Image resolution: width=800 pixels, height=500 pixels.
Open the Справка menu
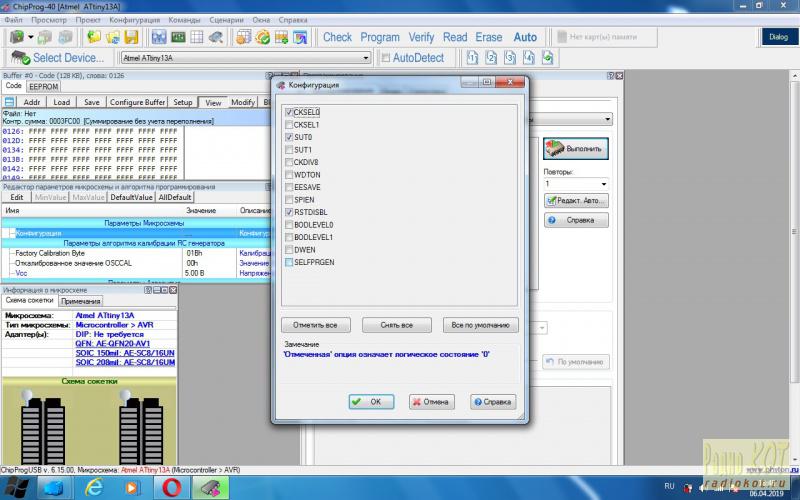click(x=293, y=20)
